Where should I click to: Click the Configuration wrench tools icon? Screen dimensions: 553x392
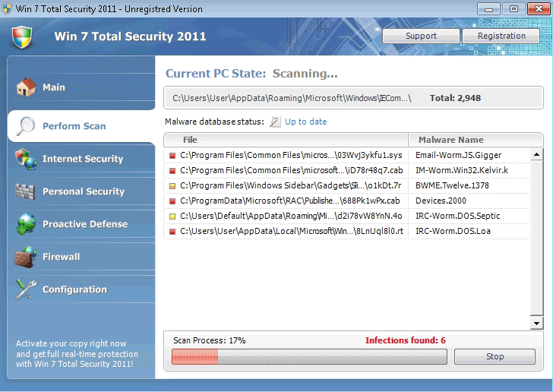coord(26,289)
